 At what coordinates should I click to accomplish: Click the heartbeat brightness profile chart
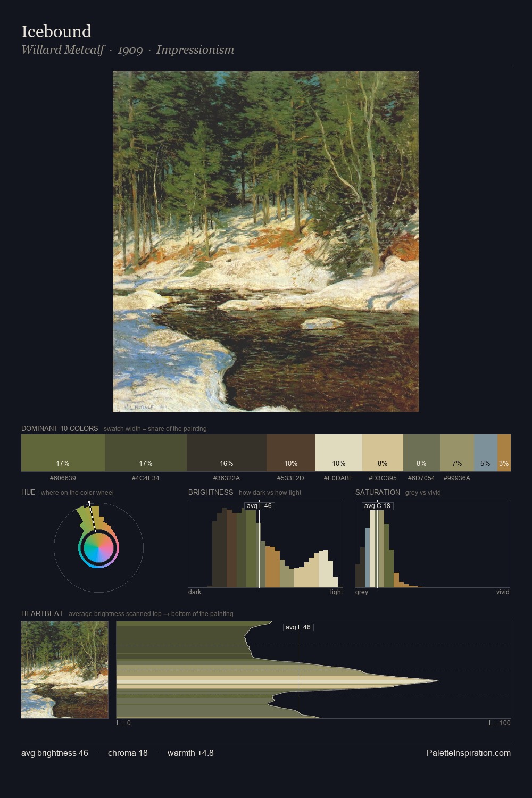tap(313, 670)
